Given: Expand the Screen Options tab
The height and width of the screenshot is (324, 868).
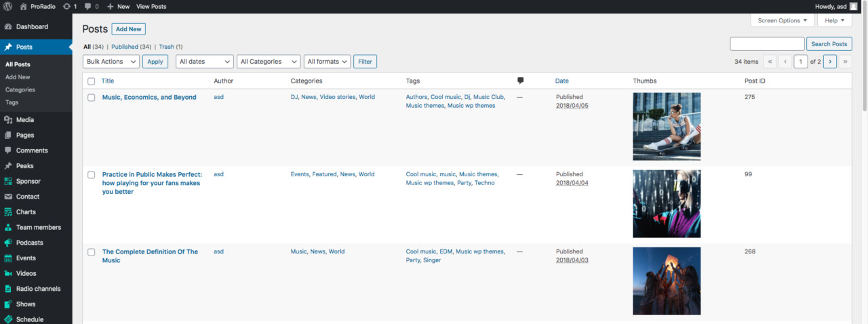Looking at the screenshot, I should click(782, 20).
